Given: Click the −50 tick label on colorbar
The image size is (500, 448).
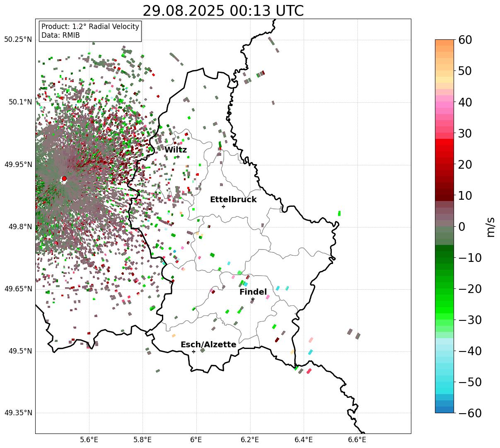Looking at the screenshot, I should point(470,382).
